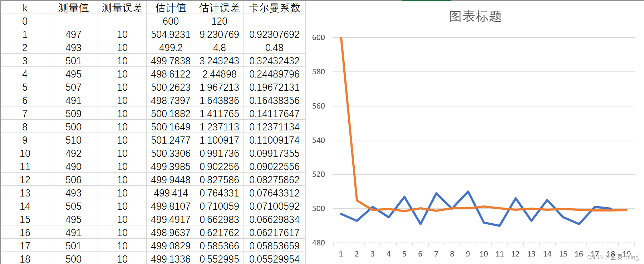Select the estimate cell 499.2
Screen dimensions: 644x264
171,48
